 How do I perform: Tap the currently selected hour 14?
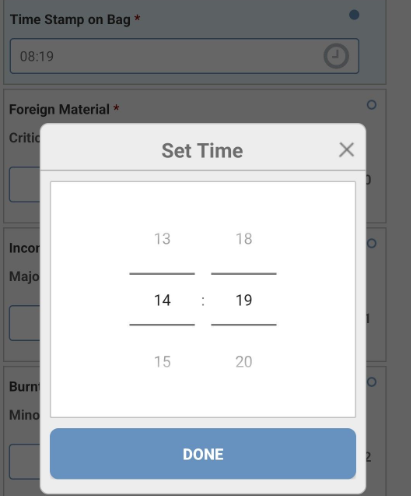coord(162,300)
